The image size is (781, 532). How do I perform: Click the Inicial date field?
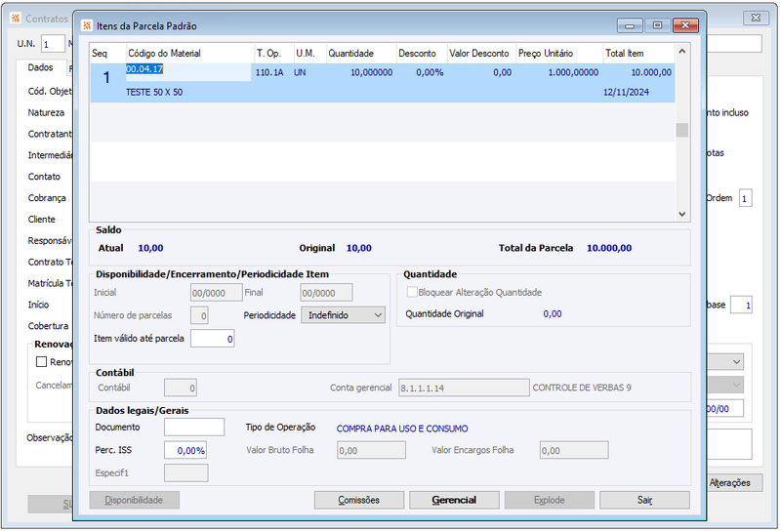[x=216, y=293]
